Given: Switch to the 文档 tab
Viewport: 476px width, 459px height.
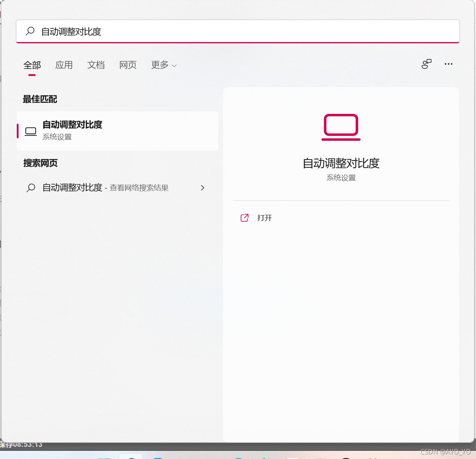Looking at the screenshot, I should tap(96, 65).
